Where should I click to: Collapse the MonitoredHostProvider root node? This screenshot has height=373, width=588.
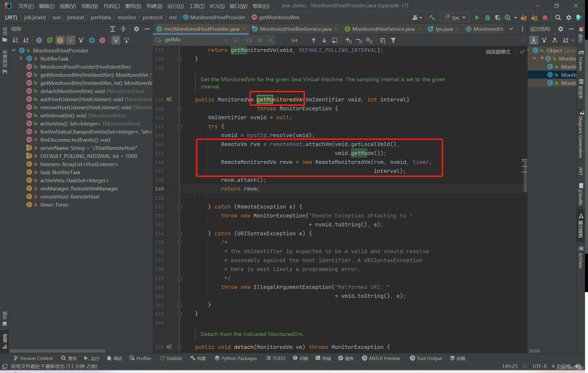pyautogui.click(x=14, y=51)
